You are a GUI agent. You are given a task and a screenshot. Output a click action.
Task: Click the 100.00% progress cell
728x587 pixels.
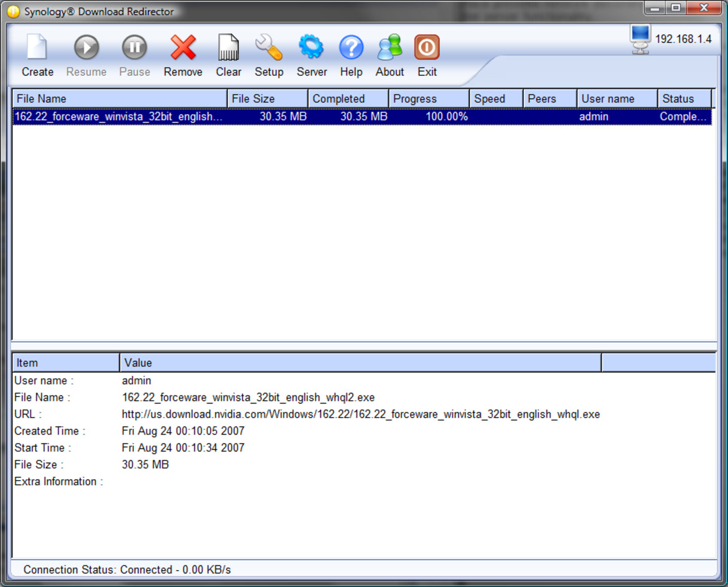[x=447, y=116]
